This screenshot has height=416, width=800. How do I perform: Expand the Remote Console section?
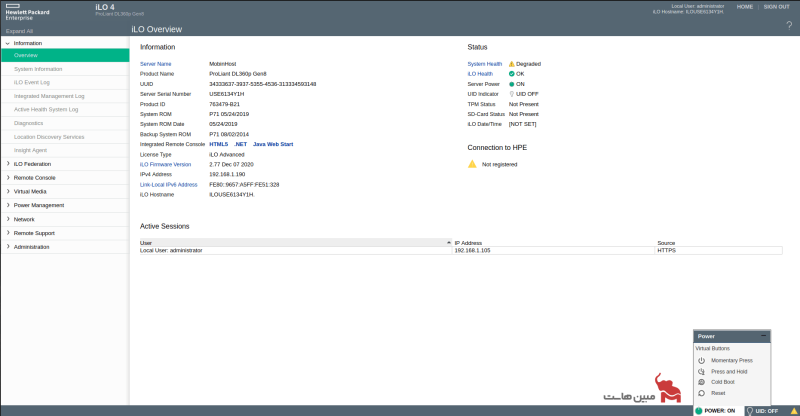[8, 178]
